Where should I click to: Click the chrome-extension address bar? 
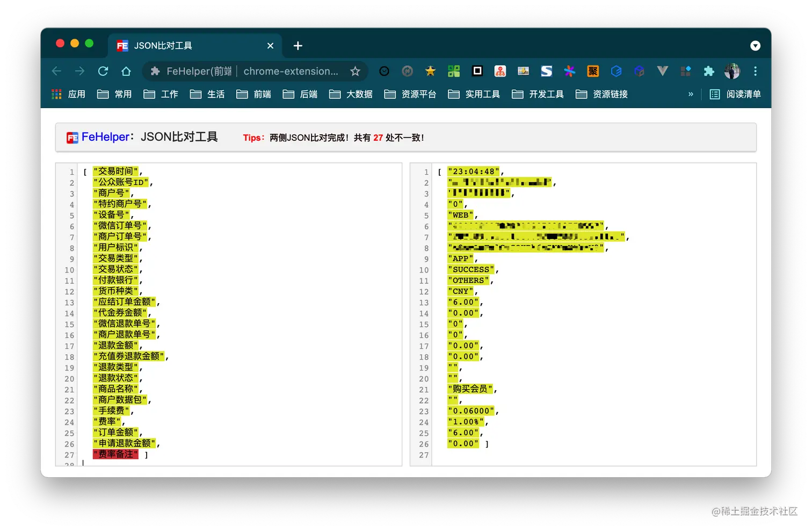pyautogui.click(x=291, y=71)
